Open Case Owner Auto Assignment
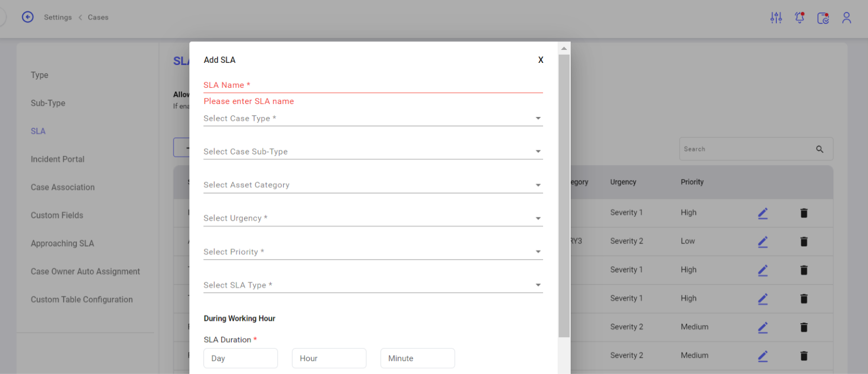 [x=85, y=272]
